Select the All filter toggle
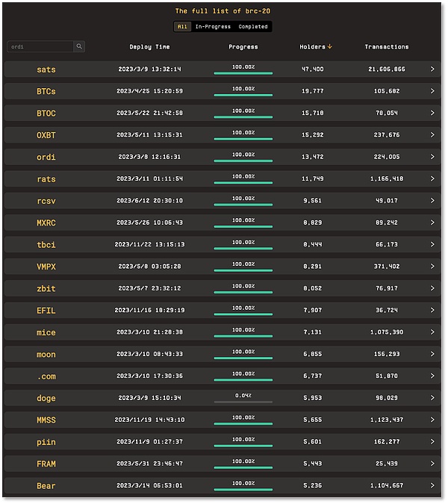 tap(182, 27)
